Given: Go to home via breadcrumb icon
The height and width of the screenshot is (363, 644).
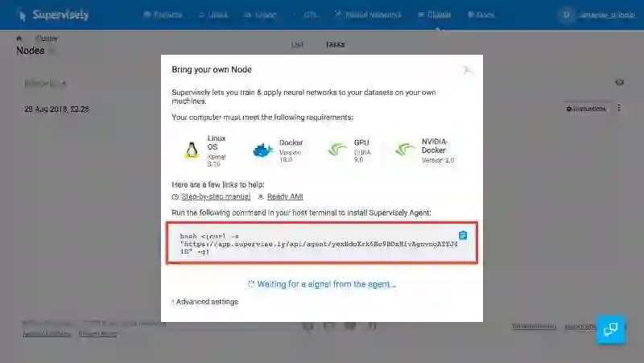Looking at the screenshot, I should 19,38.
